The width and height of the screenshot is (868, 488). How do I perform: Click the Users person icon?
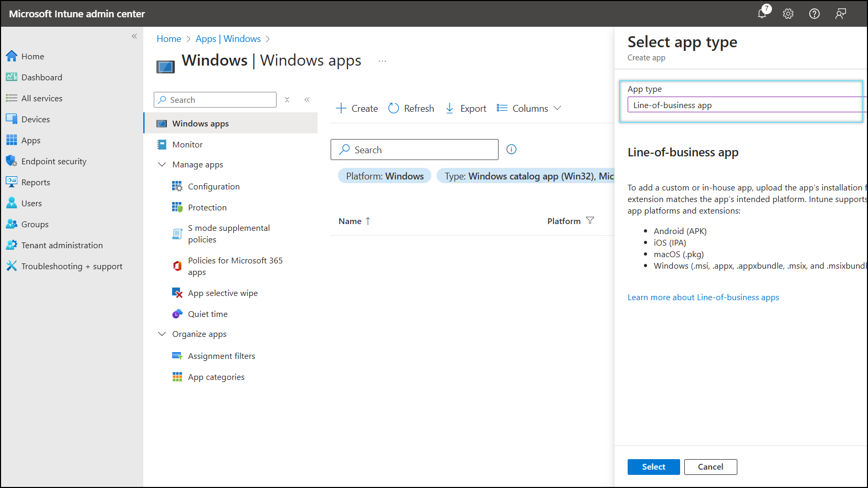[12, 203]
